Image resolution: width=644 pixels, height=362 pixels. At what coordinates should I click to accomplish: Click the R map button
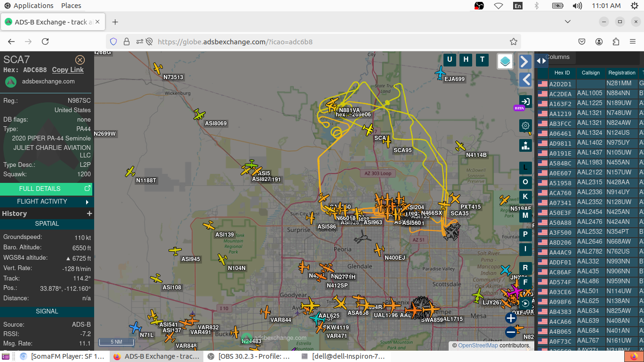525,268
